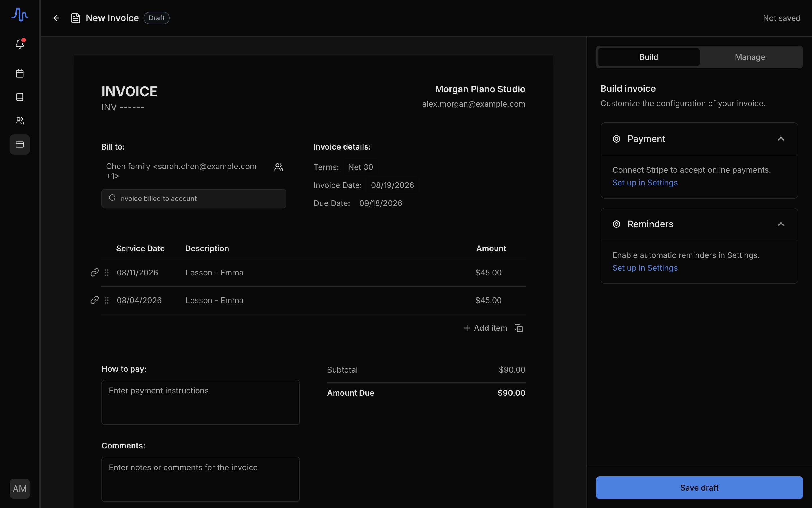Screen dimensions: 812x508
Task: Click the INV ------ number placeholder
Action: [123, 107]
